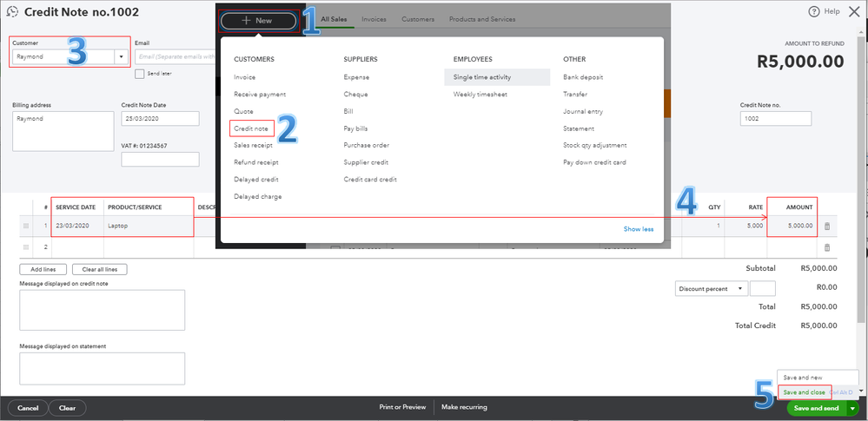Select Pay down credit card

pos(594,162)
